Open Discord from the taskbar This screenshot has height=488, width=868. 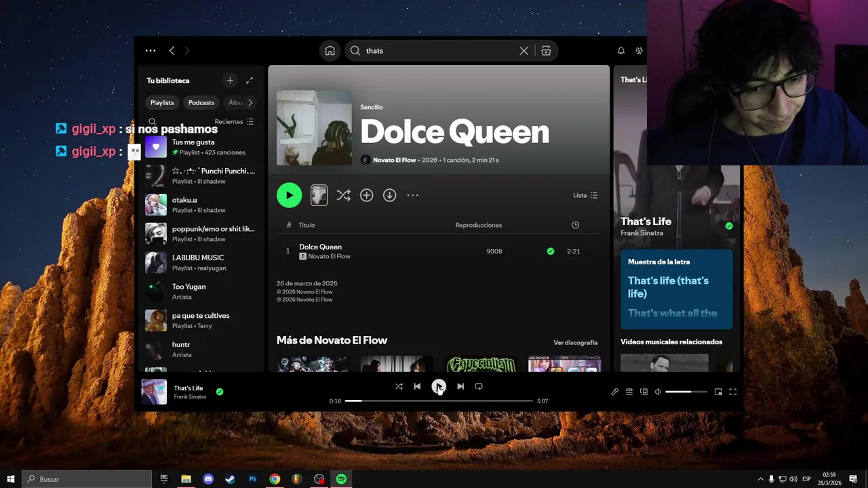(208, 479)
